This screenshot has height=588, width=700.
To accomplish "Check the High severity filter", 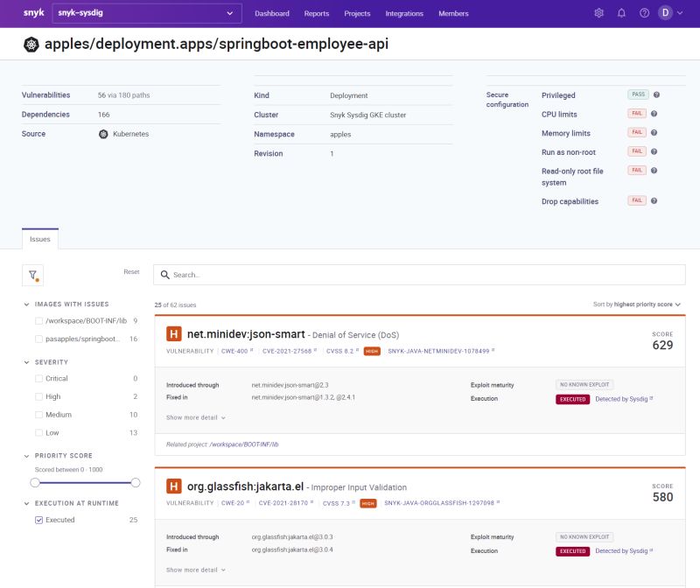I will pyautogui.click(x=38, y=396).
